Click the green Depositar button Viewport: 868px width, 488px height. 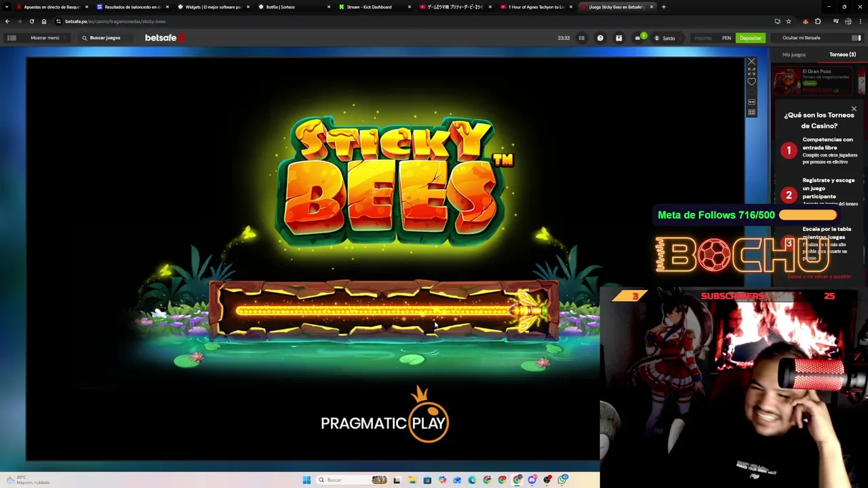[x=750, y=38]
